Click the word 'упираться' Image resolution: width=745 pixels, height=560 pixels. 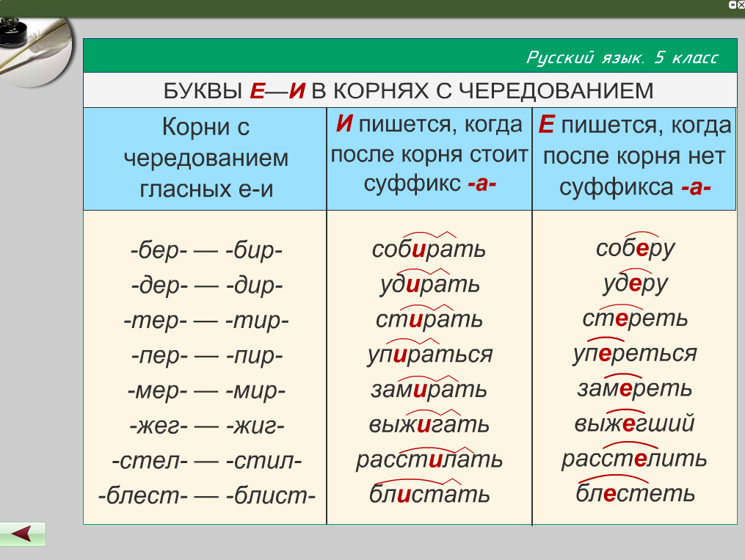click(x=429, y=354)
